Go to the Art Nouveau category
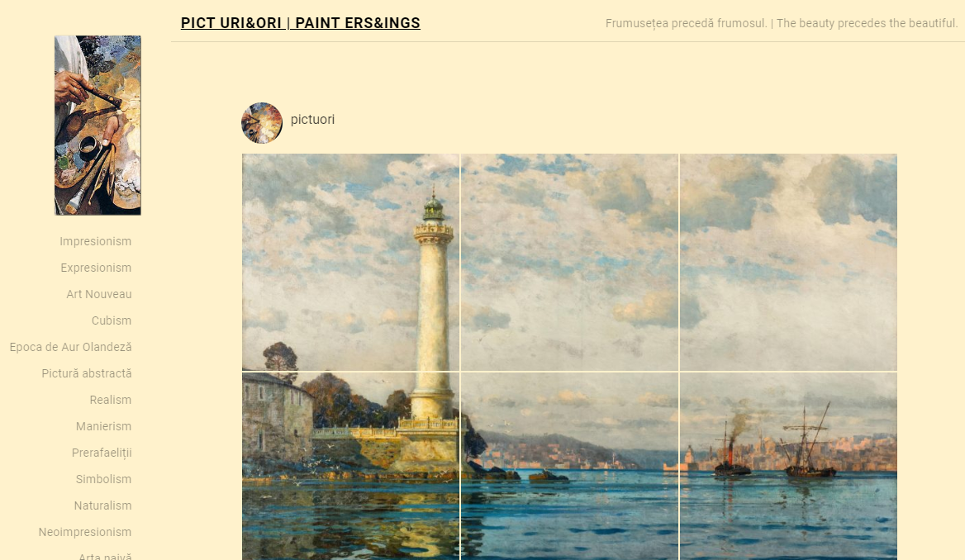This screenshot has width=965, height=560. point(99,294)
